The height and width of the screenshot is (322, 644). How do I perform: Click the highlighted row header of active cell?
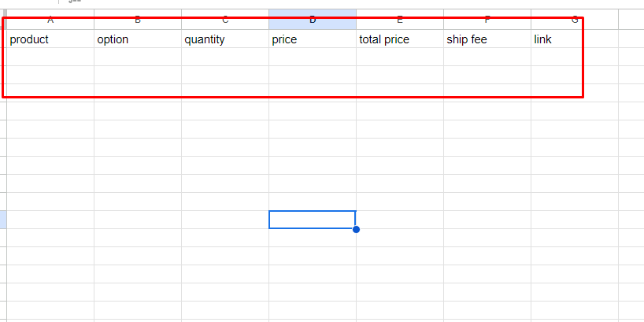click(x=3, y=220)
